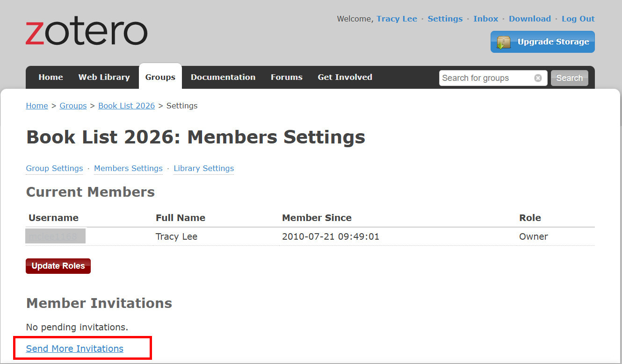
Task: Click the Download link in header
Action: click(529, 19)
